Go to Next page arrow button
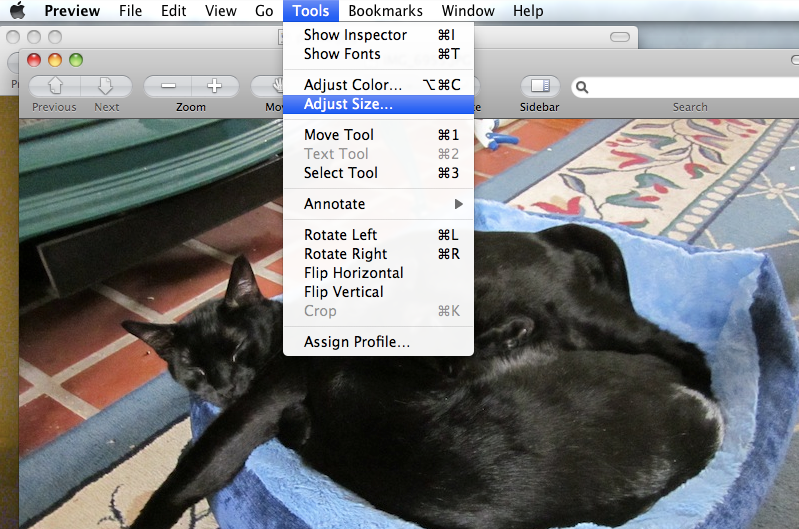Viewport: 799px width, 529px height. click(106, 86)
